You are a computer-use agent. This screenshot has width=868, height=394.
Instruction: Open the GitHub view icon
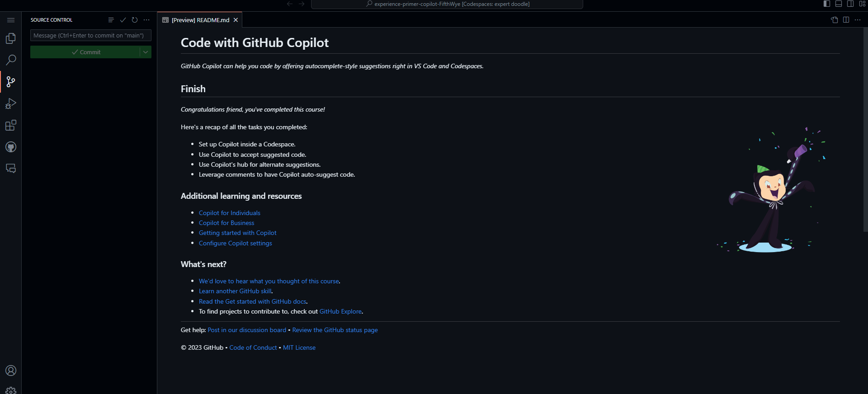coord(11,147)
